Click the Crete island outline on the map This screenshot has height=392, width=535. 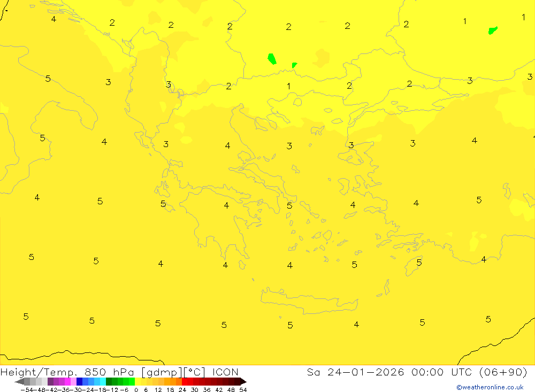[x=309, y=301]
